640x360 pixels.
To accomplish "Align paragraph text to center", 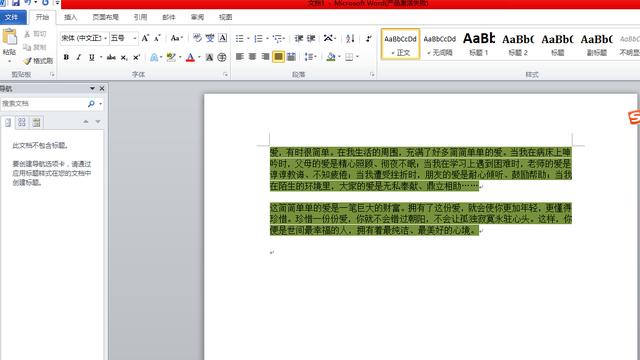I will [x=252, y=57].
